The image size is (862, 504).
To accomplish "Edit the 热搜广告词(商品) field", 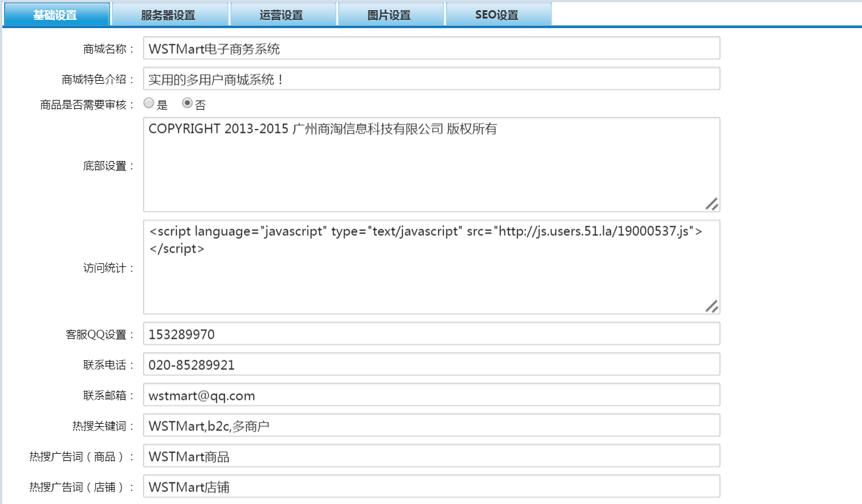I will [x=432, y=456].
